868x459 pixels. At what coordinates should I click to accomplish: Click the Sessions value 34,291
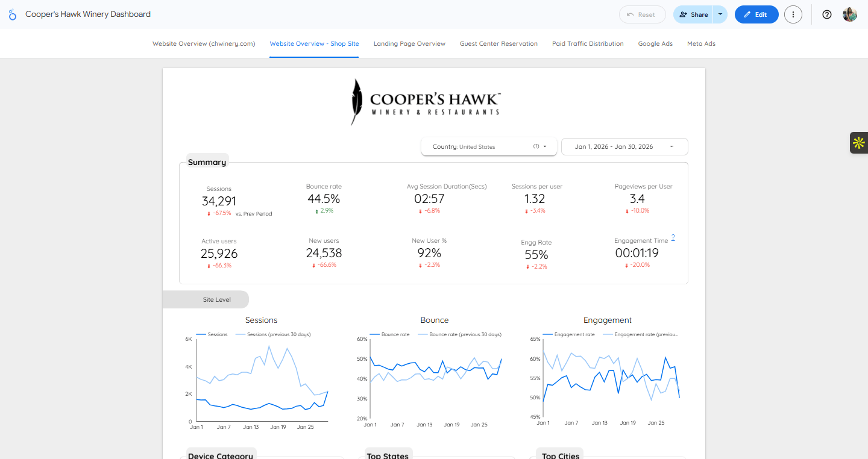tap(219, 201)
